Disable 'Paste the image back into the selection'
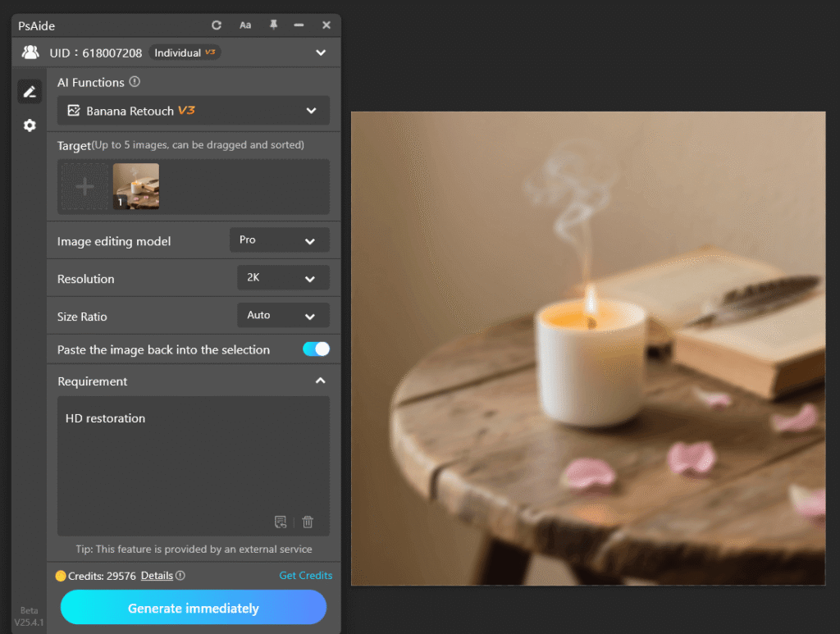 tap(316, 349)
